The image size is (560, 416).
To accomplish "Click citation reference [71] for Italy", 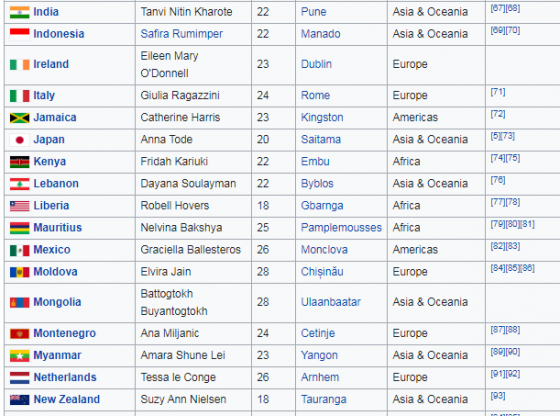I will (498, 92).
